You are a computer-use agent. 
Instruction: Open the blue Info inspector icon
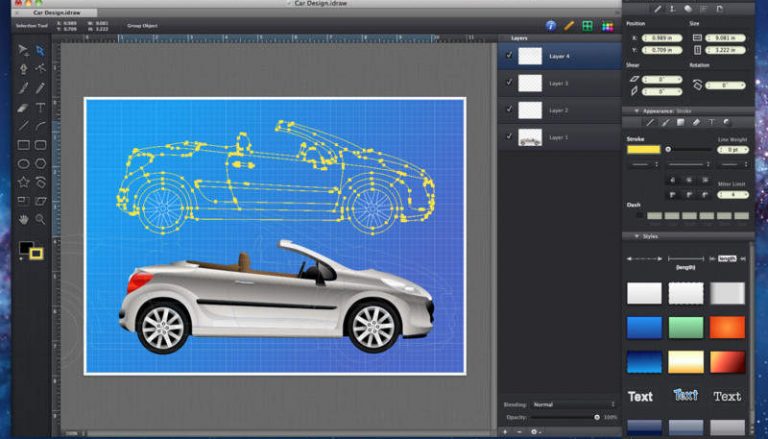click(551, 25)
